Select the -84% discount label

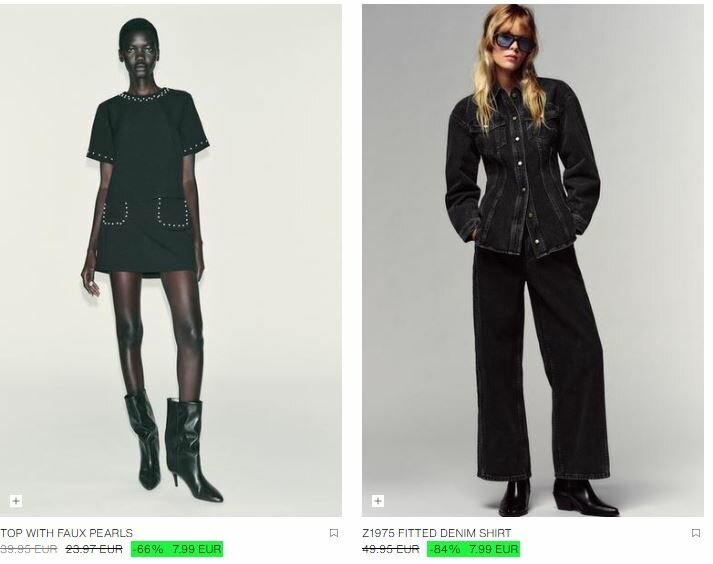[x=444, y=549]
